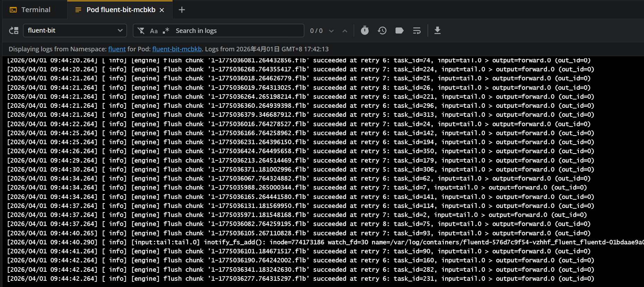This screenshot has width=644, height=287.
Task: Download the logs with the download icon
Action: pyautogui.click(x=438, y=31)
